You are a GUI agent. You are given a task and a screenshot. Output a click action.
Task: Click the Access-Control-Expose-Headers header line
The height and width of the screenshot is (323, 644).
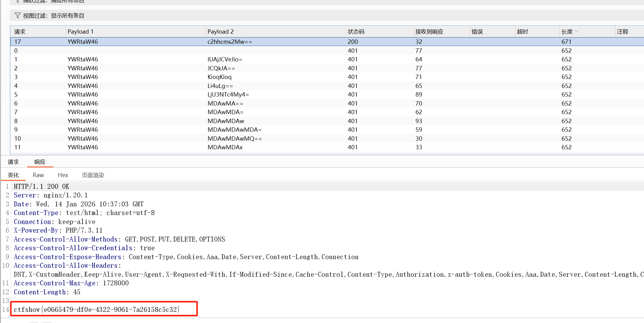(186, 257)
